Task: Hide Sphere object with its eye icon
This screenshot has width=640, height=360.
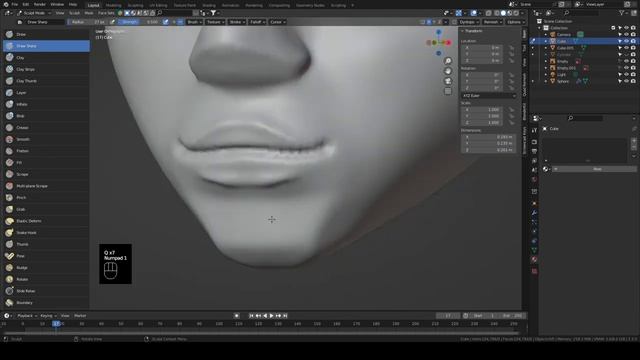Action: pos(627,81)
